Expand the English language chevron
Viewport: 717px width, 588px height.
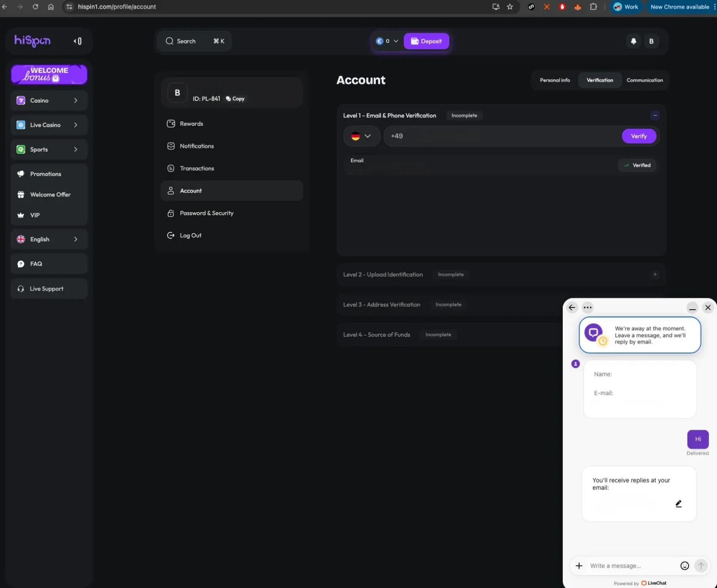coord(76,239)
